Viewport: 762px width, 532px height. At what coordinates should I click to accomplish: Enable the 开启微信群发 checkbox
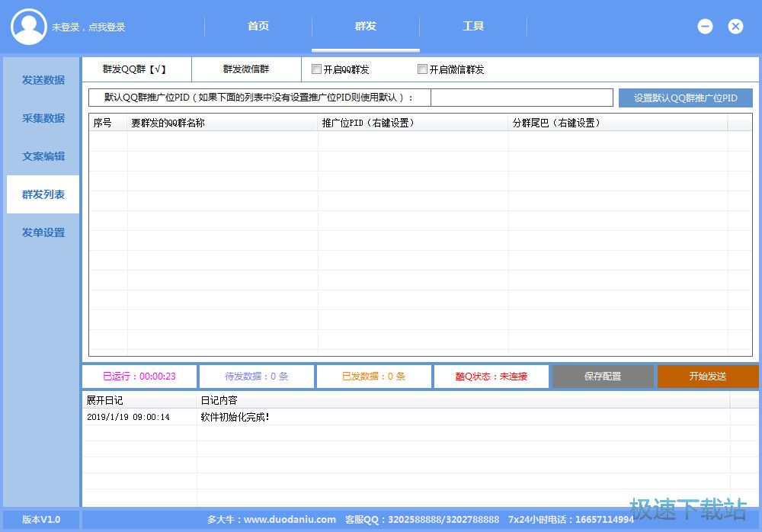coord(423,69)
